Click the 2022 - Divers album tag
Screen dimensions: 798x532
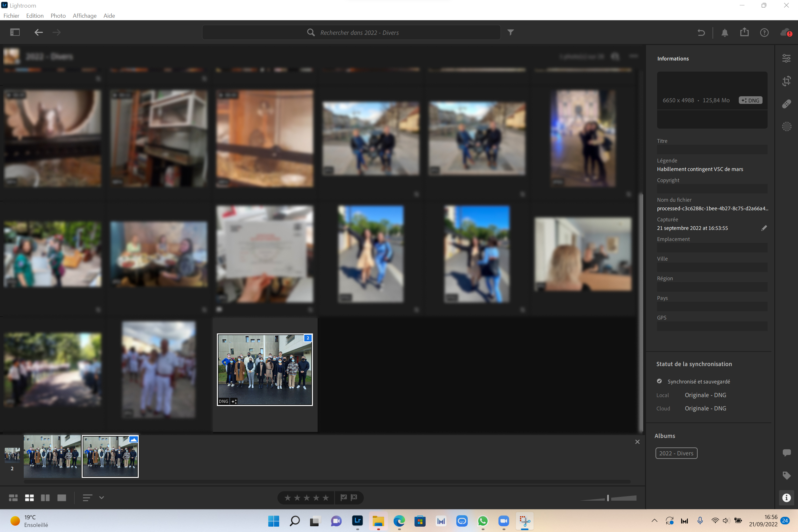pos(676,453)
